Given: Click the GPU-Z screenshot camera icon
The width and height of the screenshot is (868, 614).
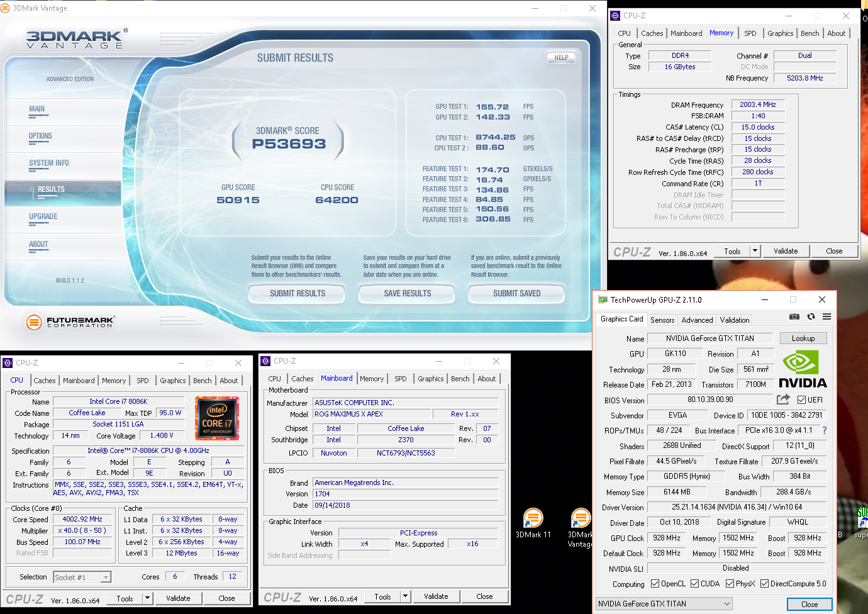Looking at the screenshot, I should pos(794,316).
